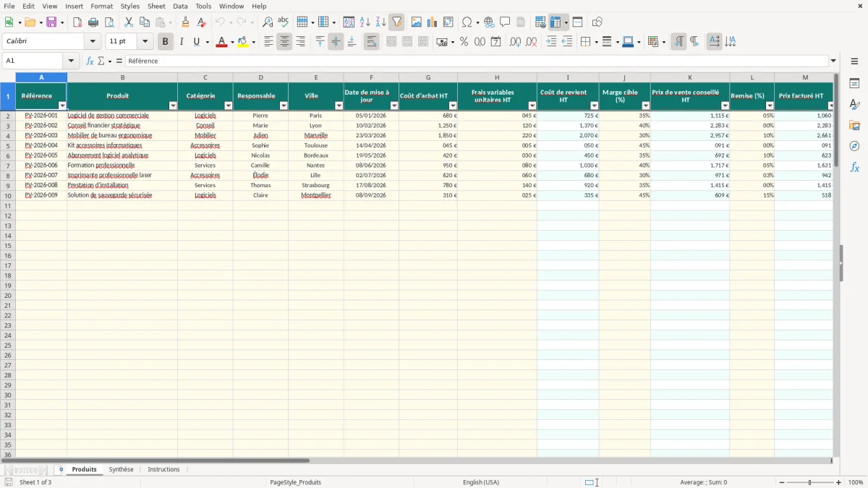Click the zoom slider handle
The height and width of the screenshot is (488, 868).
pos(809,482)
